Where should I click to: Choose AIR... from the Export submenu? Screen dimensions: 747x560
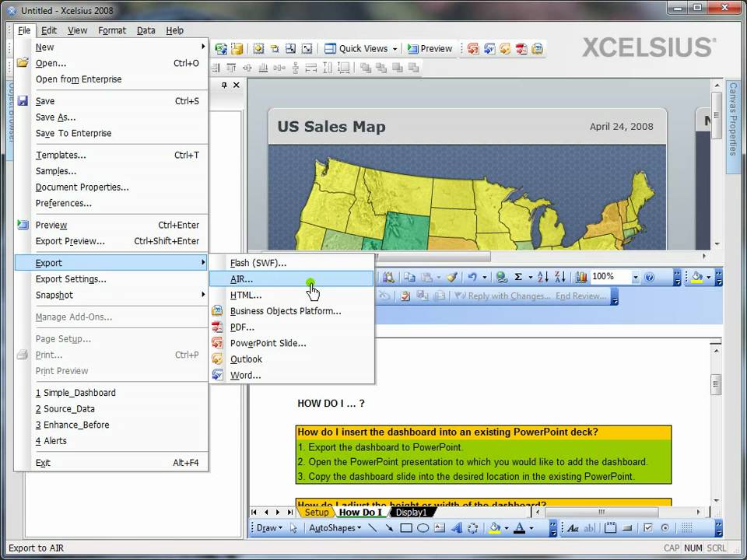click(x=292, y=279)
